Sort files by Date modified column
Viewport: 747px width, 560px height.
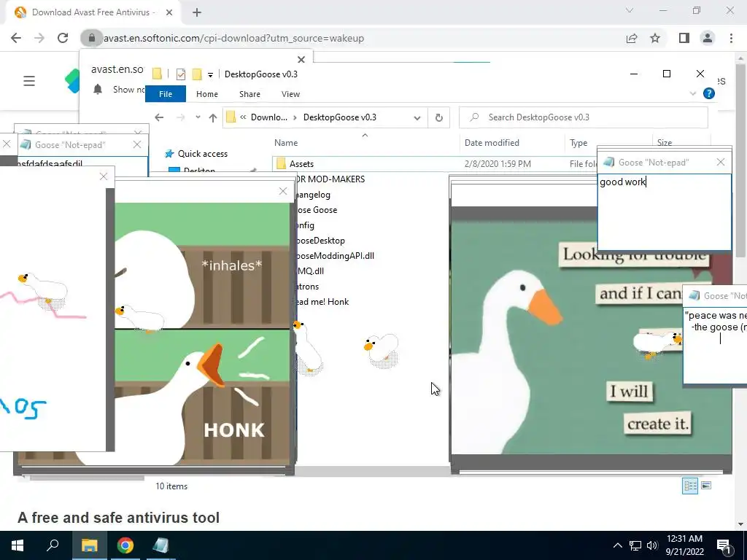492,143
